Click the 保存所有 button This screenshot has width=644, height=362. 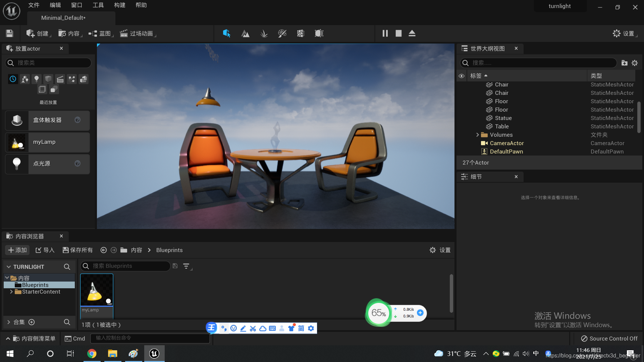[x=77, y=250]
